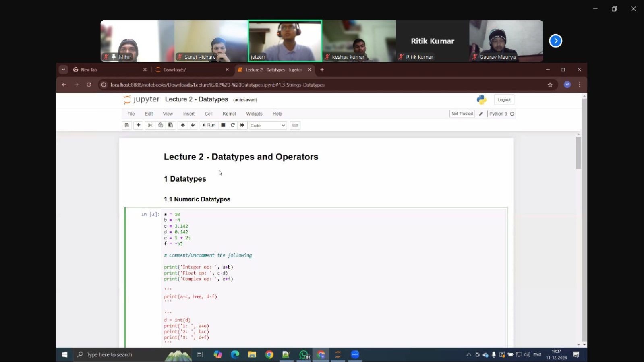The image size is (644, 362).
Task: Click the Python 3 kernel indicator circle
Action: pos(512,114)
